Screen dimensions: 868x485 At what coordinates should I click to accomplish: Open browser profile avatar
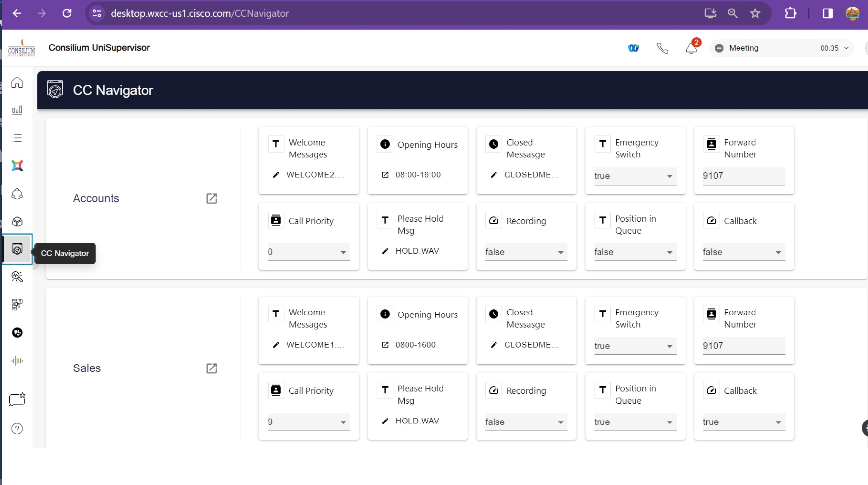point(853,13)
